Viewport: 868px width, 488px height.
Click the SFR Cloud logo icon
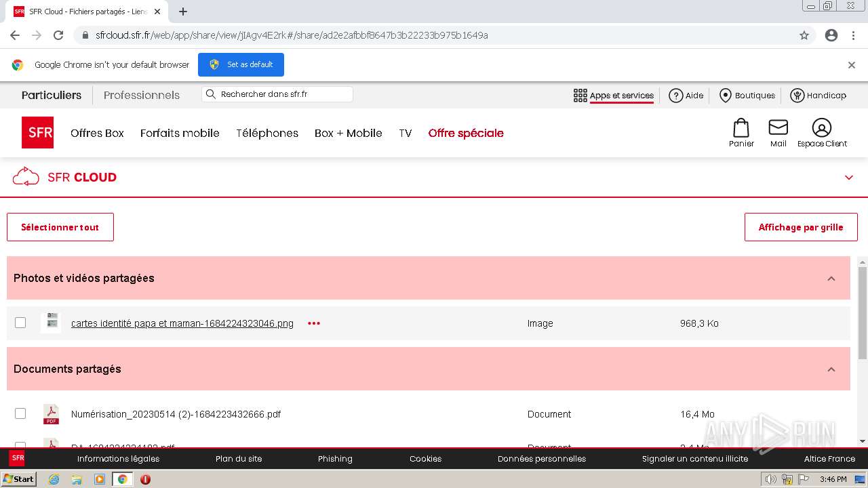[x=26, y=177]
